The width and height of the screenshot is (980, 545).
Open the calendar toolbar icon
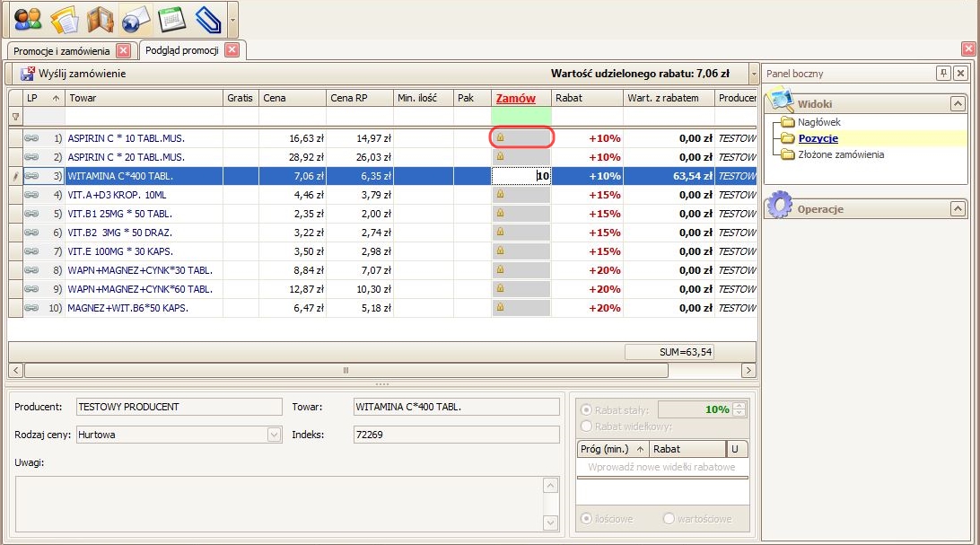[x=171, y=18]
